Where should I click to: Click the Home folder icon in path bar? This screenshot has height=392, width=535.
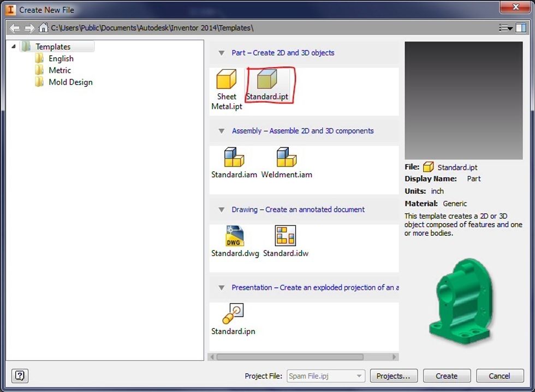(x=43, y=28)
